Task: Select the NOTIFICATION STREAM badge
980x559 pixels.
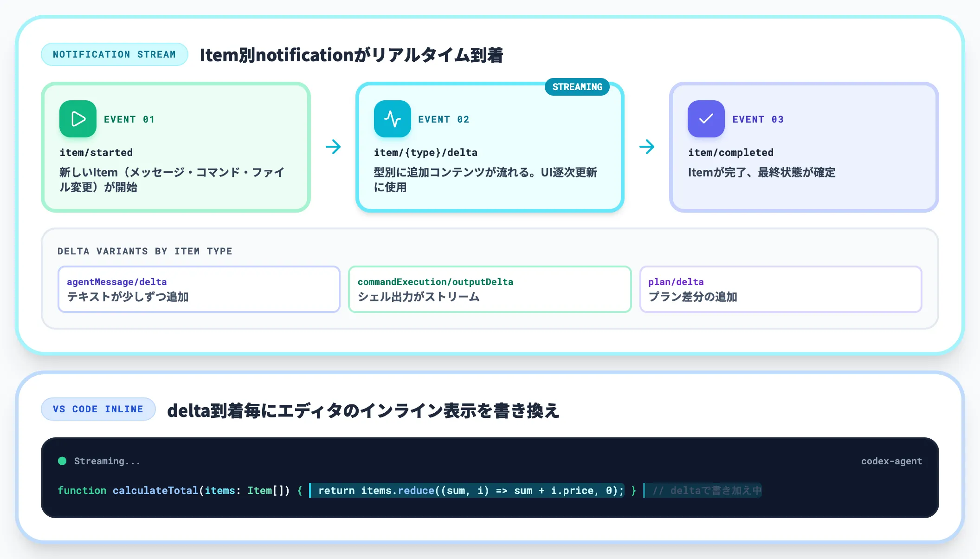Action: pyautogui.click(x=115, y=54)
